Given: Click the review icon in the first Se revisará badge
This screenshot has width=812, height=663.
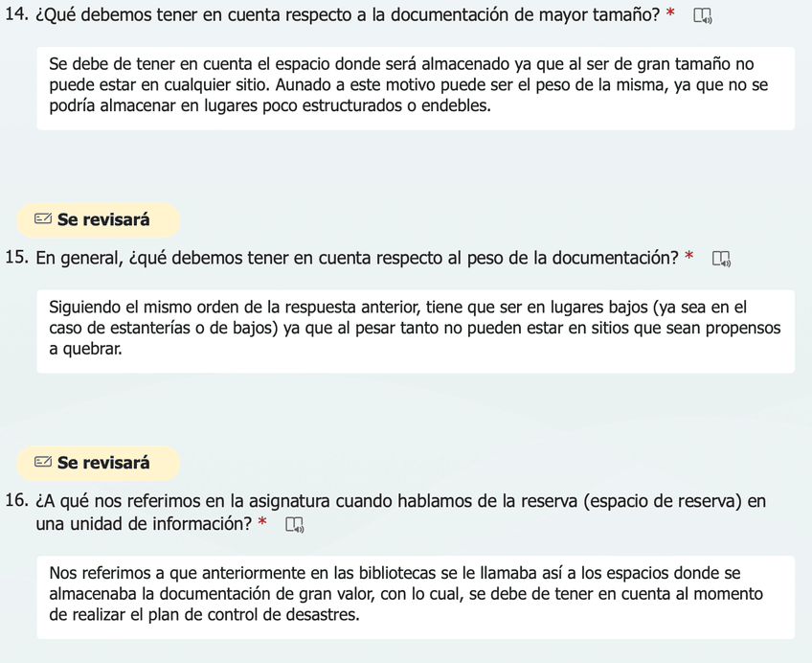Looking at the screenshot, I should point(42,219).
